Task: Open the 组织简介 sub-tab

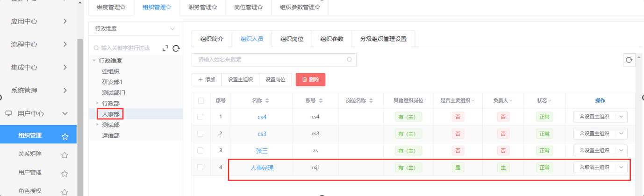Action: point(212,39)
